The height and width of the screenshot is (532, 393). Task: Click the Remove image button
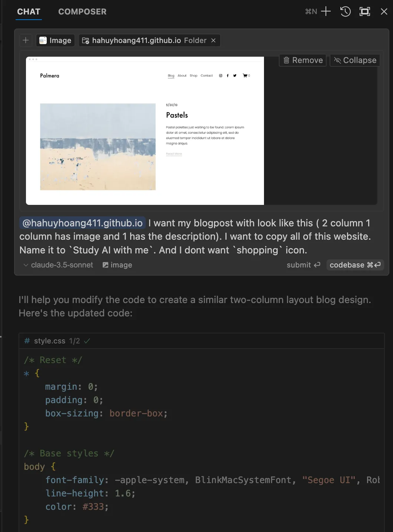coord(303,60)
